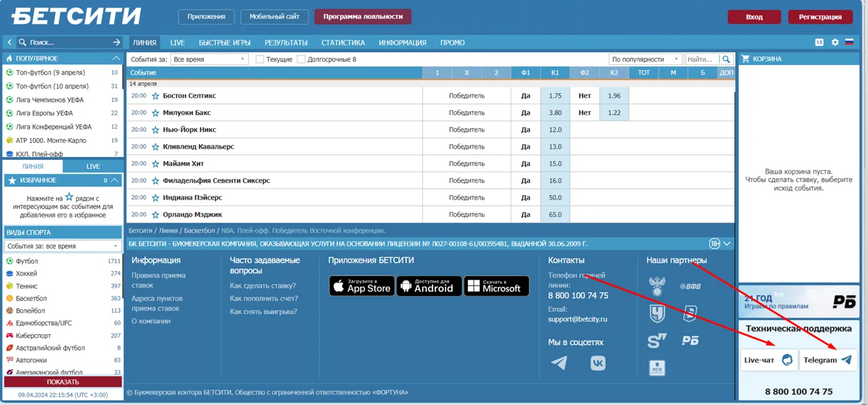This screenshot has height=405, width=868.
Task: Click the 18+ age badge
Action: point(715,244)
